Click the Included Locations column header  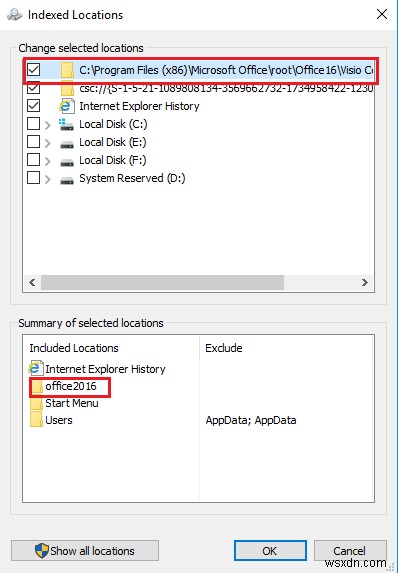(74, 348)
